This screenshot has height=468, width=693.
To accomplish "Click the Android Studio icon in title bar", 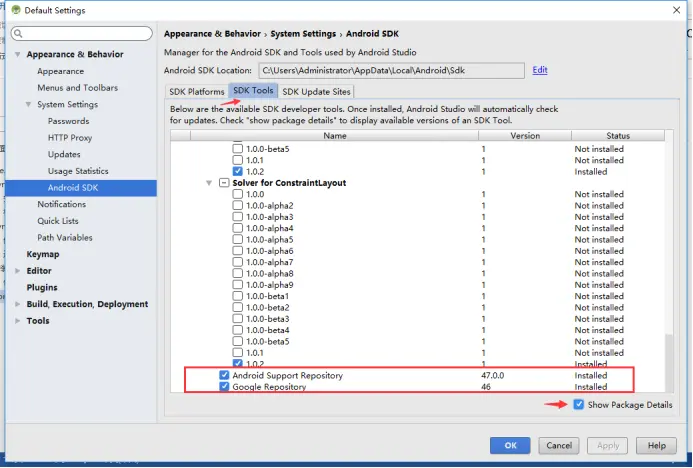I will [16, 10].
